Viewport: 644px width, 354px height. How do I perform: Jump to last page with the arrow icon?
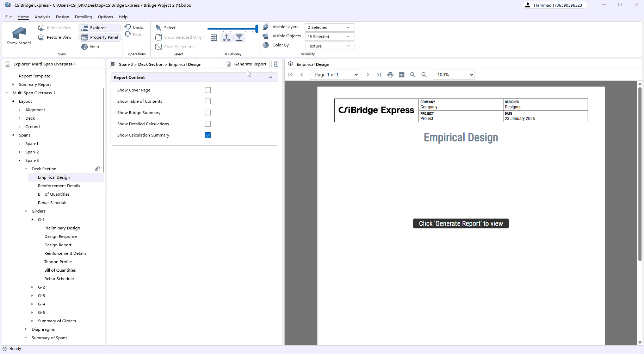[379, 75]
